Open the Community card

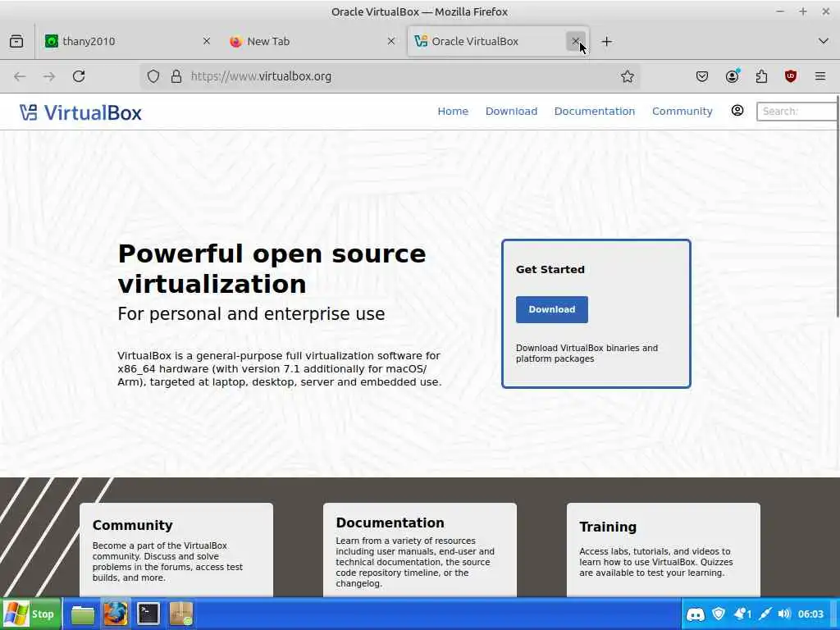pos(176,550)
